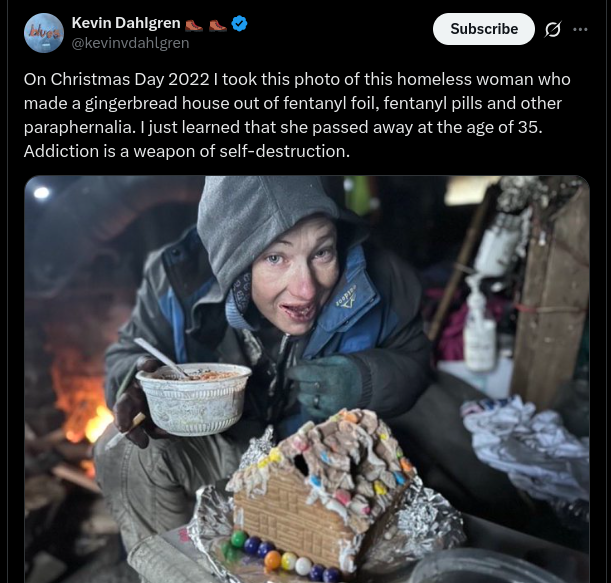This screenshot has width=611, height=583.
Task: Click the round blues profile avatar
Action: (x=44, y=33)
